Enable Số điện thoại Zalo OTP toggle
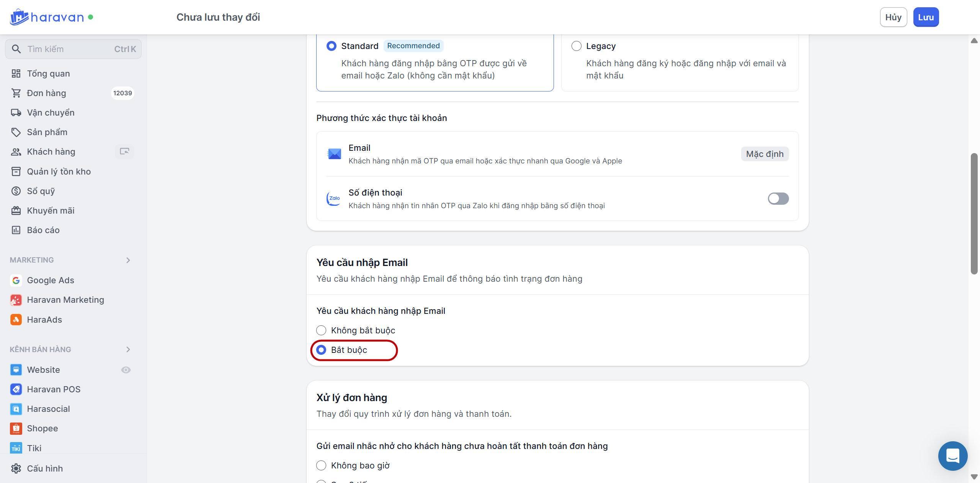This screenshot has width=980, height=483. (778, 199)
